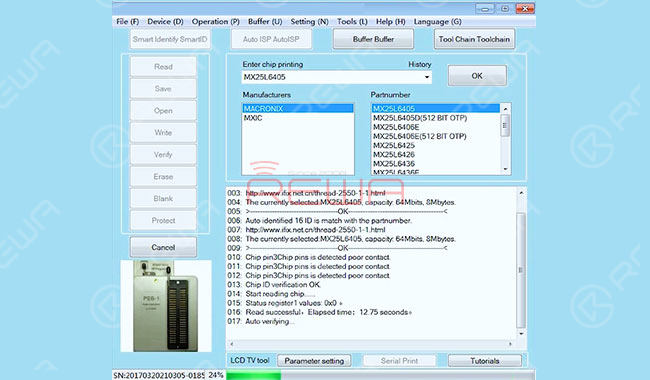
Task: Open the Setting (N) menu
Action: 309,22
